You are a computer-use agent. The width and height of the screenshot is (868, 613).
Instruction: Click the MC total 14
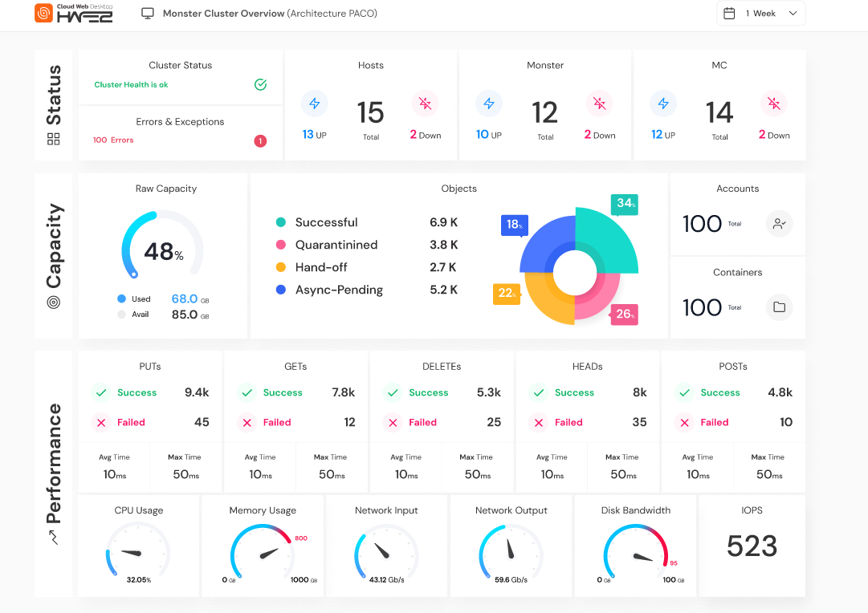[x=719, y=113]
